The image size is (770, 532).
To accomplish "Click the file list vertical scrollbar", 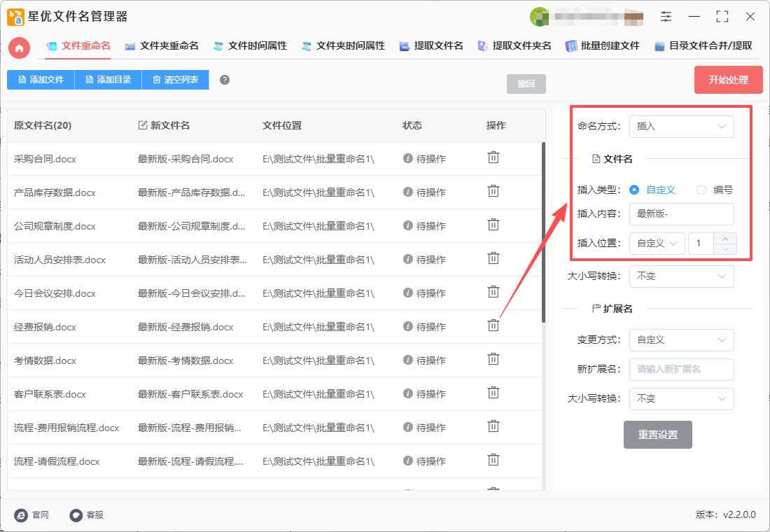I will click(x=544, y=232).
